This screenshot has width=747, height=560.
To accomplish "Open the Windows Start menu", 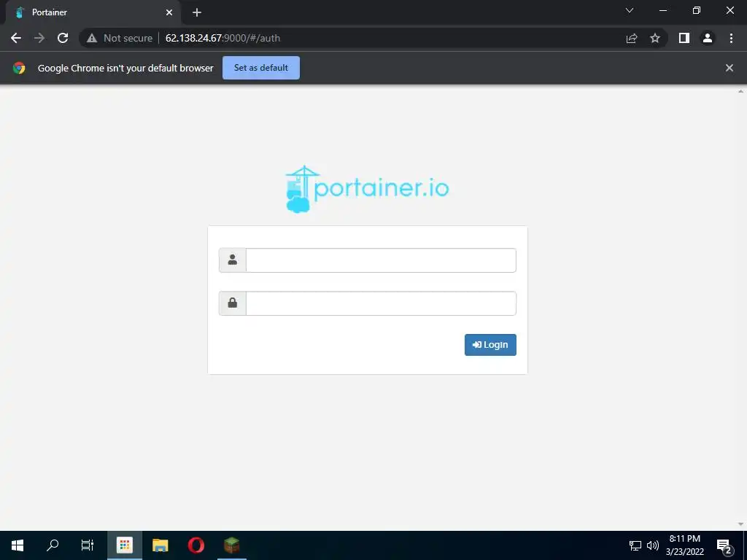I will coord(18,545).
